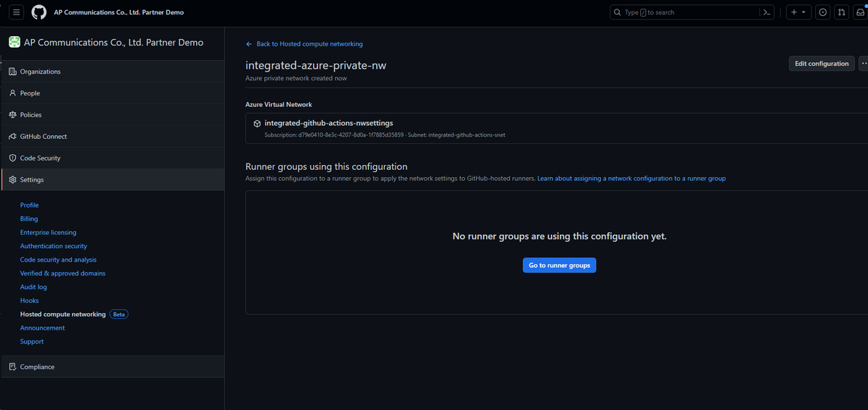Open Code security and analysis link
This screenshot has height=410, width=868.
59,260
